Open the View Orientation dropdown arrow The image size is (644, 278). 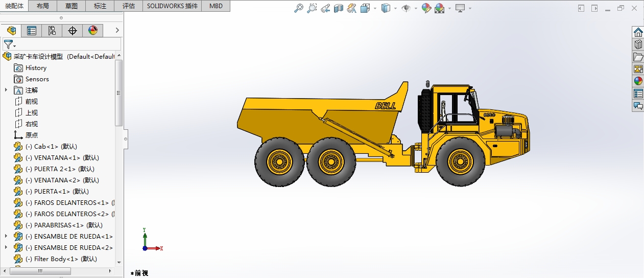375,8
